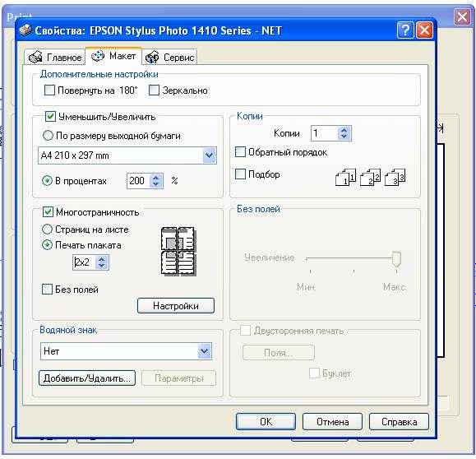Enable the Повернуть на 180° checkbox

tap(49, 90)
